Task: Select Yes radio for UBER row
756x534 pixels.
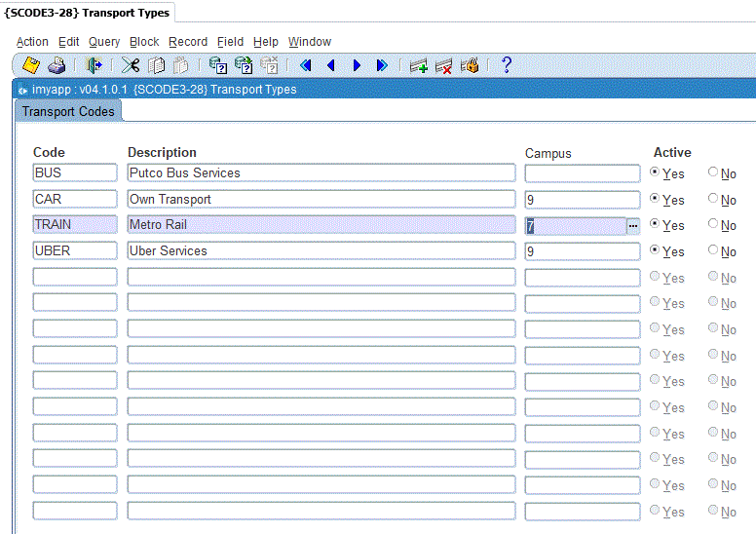Action: click(656, 250)
